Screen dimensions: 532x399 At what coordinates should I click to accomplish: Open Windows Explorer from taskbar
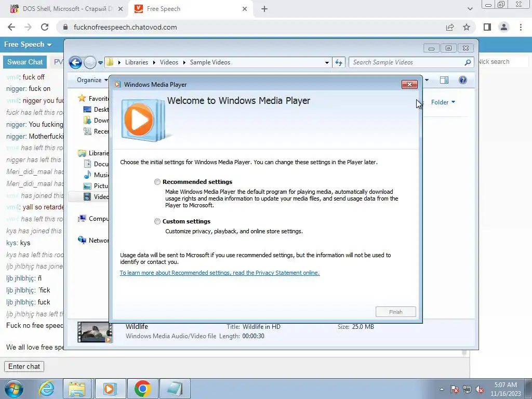click(77, 389)
